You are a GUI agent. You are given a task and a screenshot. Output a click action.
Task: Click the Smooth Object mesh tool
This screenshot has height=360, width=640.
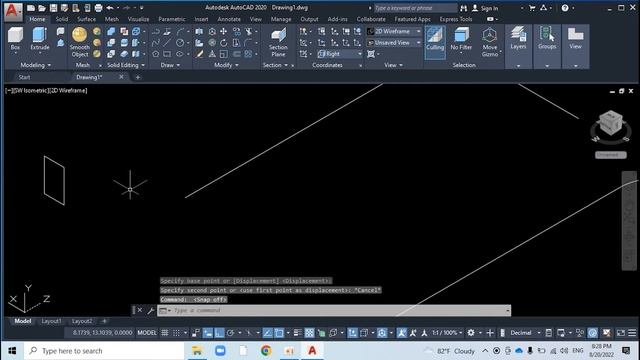[x=80, y=42]
